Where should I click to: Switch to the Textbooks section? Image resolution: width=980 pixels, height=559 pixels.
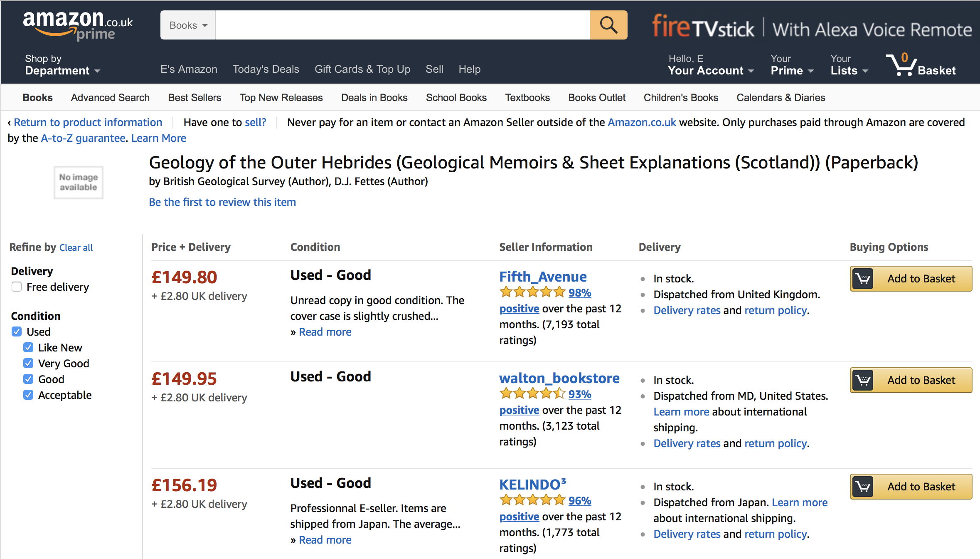point(527,97)
